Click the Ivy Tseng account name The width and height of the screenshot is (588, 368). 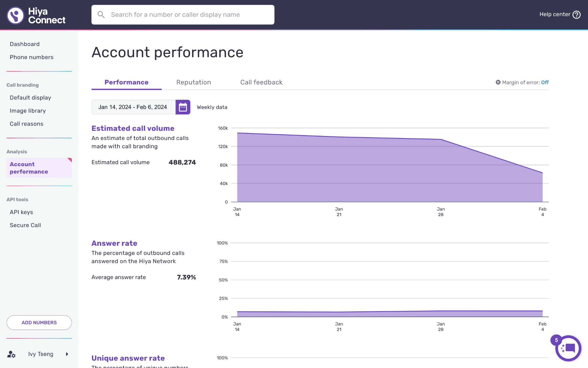[x=41, y=354]
